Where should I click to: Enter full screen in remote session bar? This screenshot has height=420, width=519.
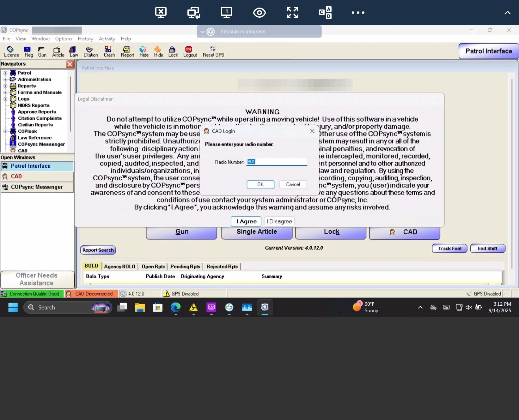pos(292,13)
